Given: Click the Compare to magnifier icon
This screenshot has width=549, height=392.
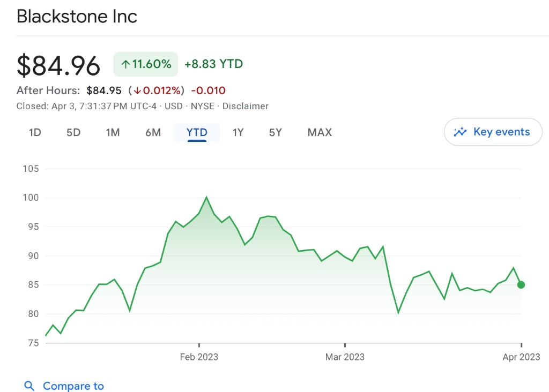Looking at the screenshot, I should [29, 386].
